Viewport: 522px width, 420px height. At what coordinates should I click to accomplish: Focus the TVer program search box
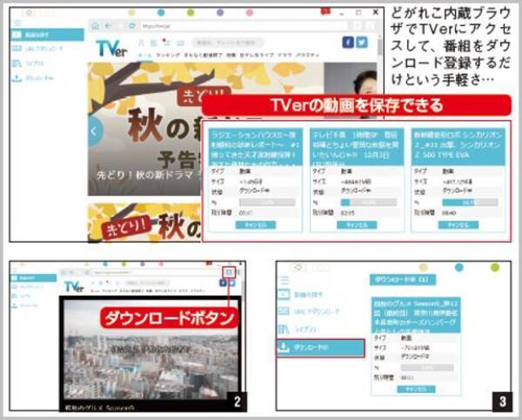point(228,43)
